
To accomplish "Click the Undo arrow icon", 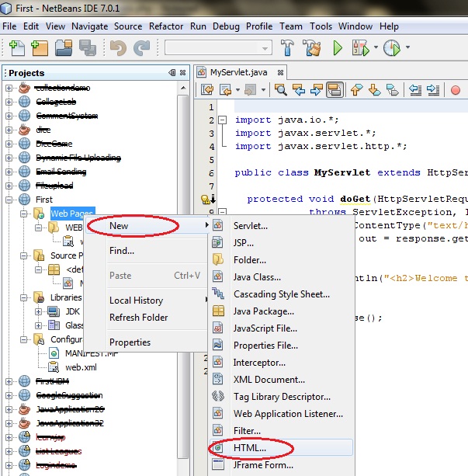I will [118, 48].
